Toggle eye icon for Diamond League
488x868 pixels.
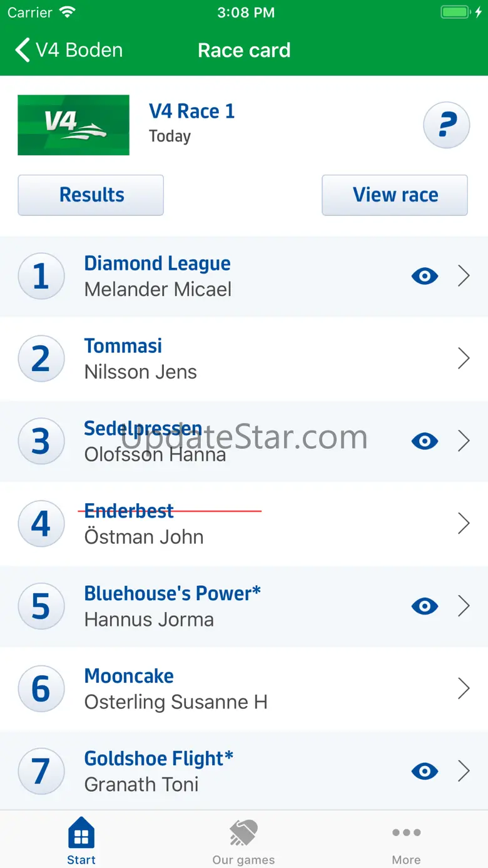click(425, 276)
